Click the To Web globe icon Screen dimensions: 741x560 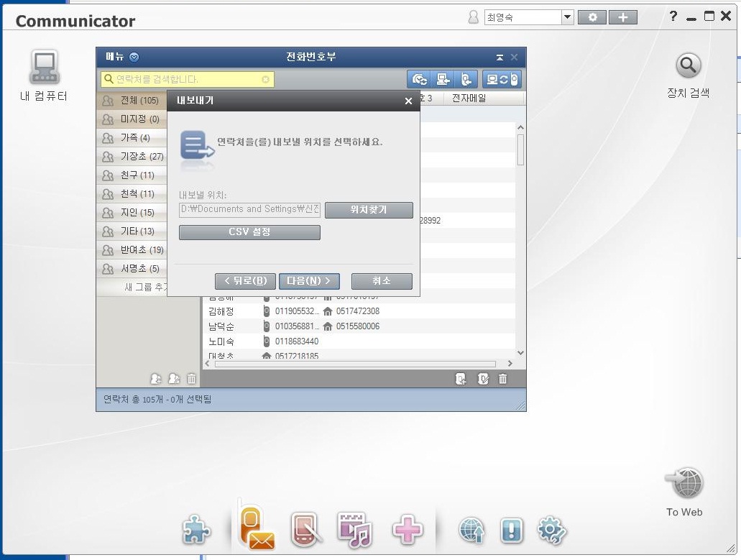pos(685,483)
